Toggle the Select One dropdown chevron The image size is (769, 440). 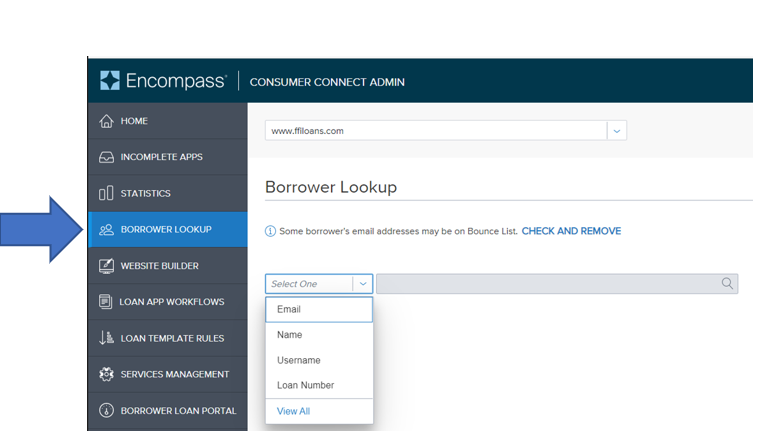pyautogui.click(x=363, y=284)
